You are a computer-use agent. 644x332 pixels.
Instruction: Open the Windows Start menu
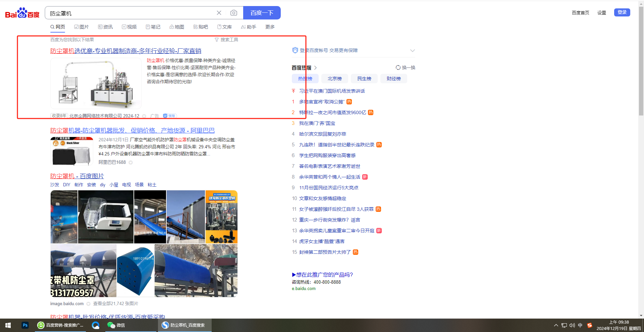(x=8, y=325)
